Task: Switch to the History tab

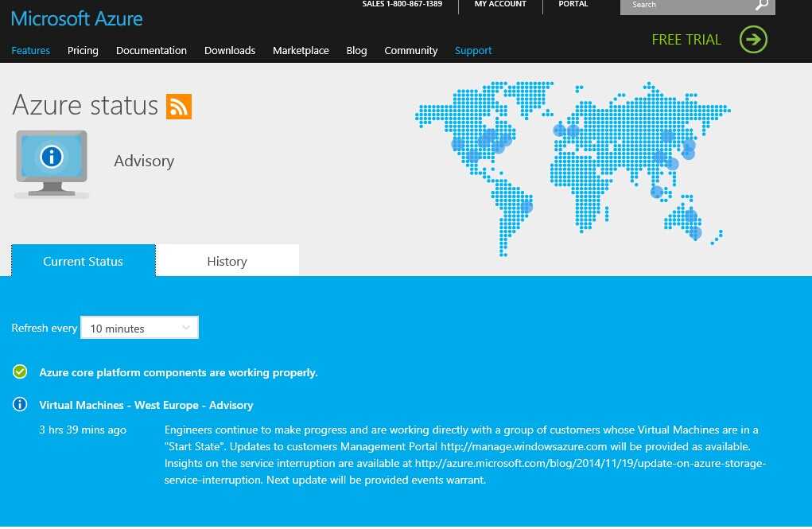Action: pyautogui.click(x=227, y=261)
